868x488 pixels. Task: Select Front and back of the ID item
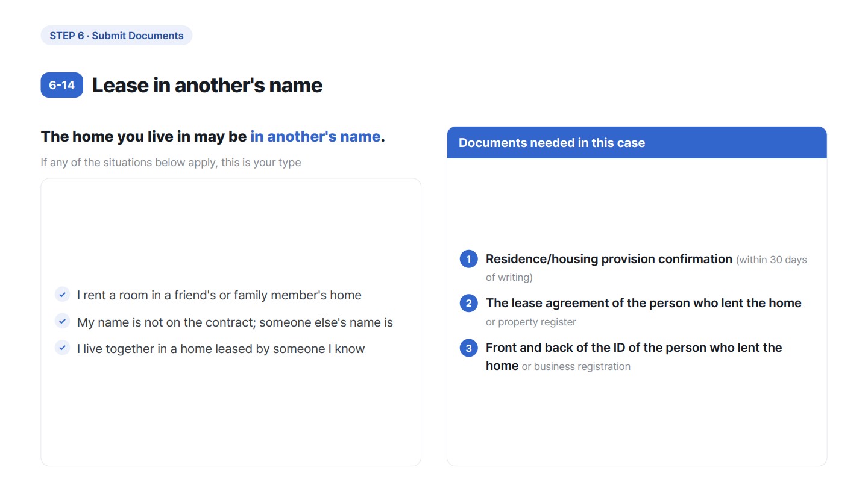(x=634, y=357)
